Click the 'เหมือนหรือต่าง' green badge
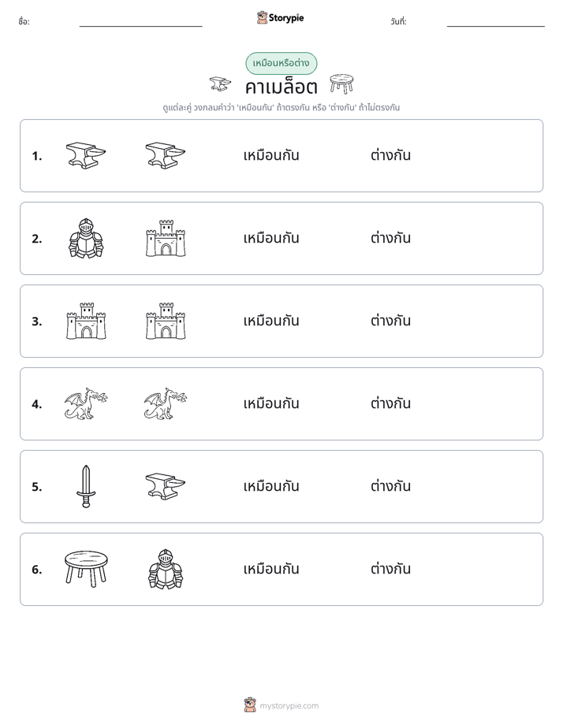563x728 pixels. click(281, 63)
